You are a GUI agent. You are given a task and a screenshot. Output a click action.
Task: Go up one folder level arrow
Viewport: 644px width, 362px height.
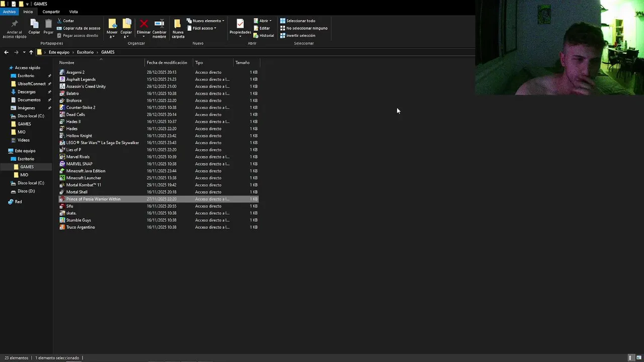coord(31,52)
